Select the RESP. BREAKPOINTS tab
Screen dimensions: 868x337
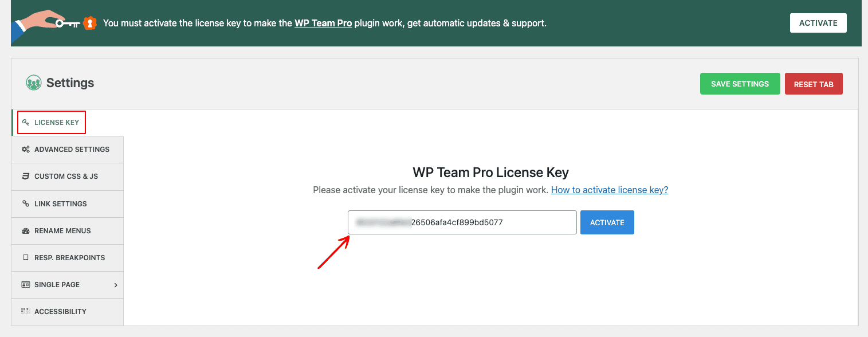[68, 257]
